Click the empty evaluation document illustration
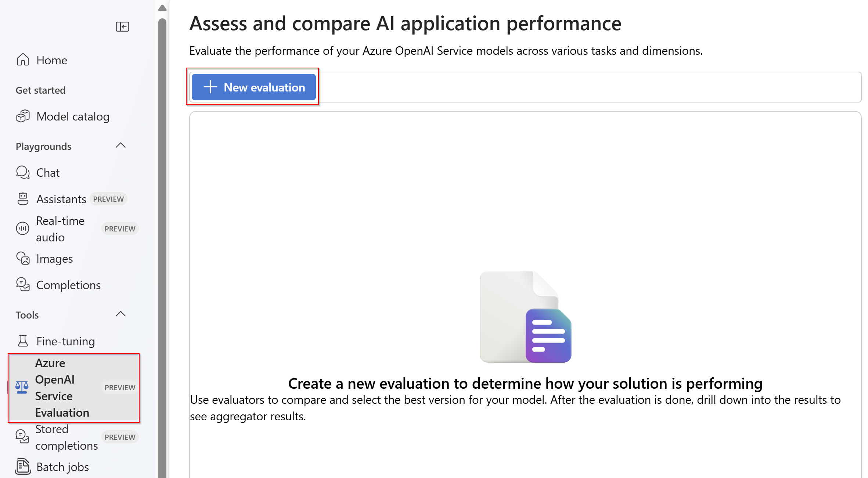The width and height of the screenshot is (868, 478). [525, 317]
